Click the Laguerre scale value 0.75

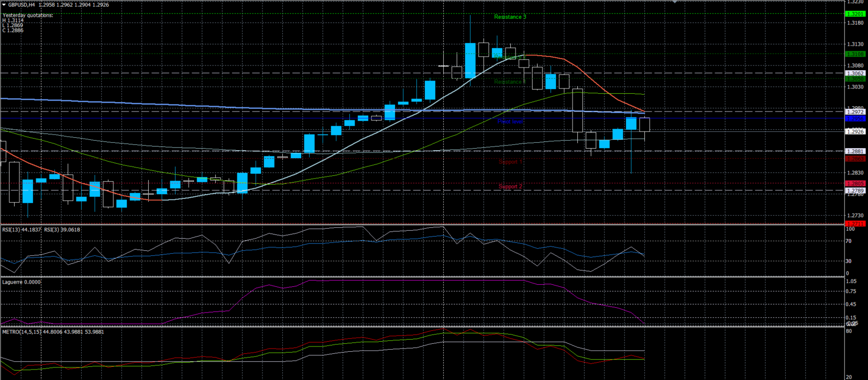[x=851, y=292]
